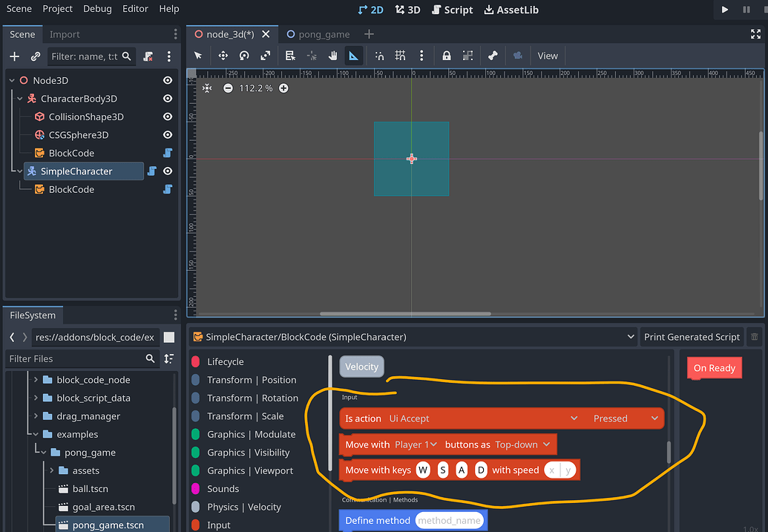
Task: Select the Rotate Mode tool
Action: tap(244, 56)
